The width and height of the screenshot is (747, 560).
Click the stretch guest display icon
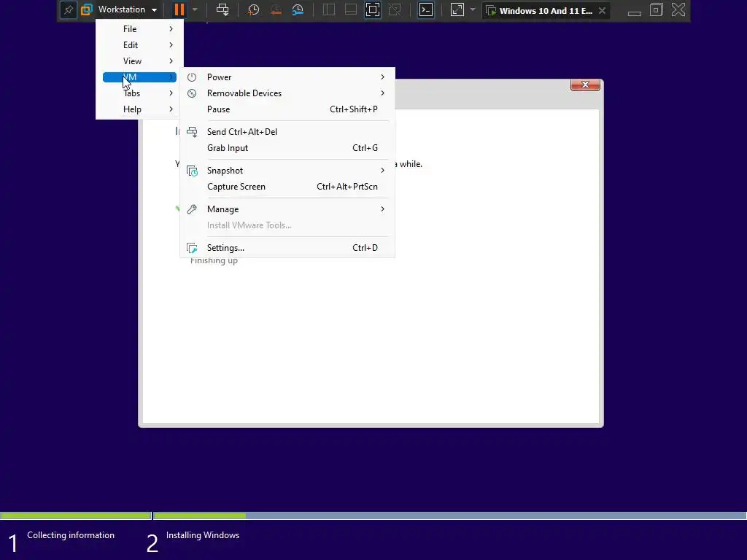click(x=457, y=9)
